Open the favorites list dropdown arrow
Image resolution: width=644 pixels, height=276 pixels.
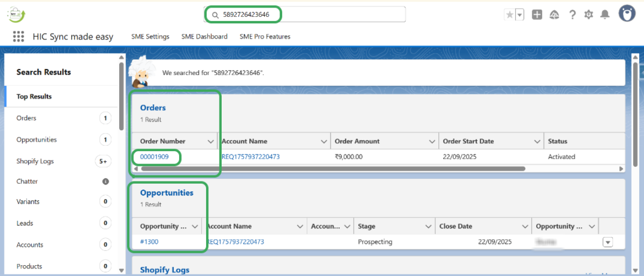[x=519, y=15]
